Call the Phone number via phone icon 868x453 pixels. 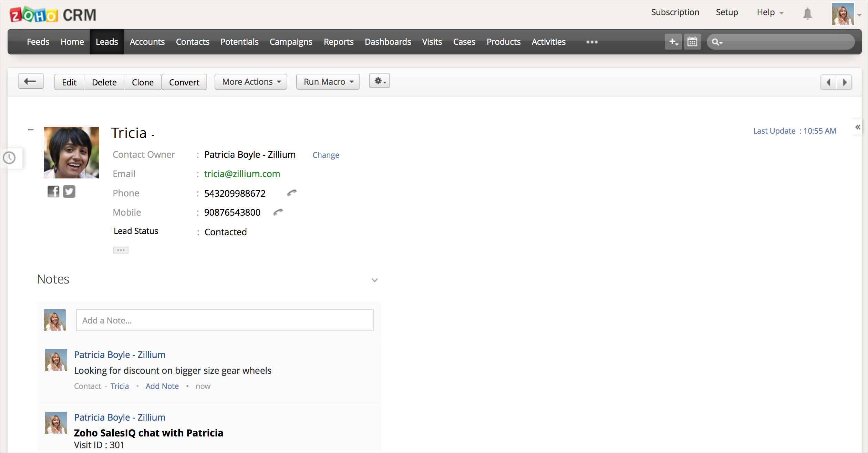(292, 193)
